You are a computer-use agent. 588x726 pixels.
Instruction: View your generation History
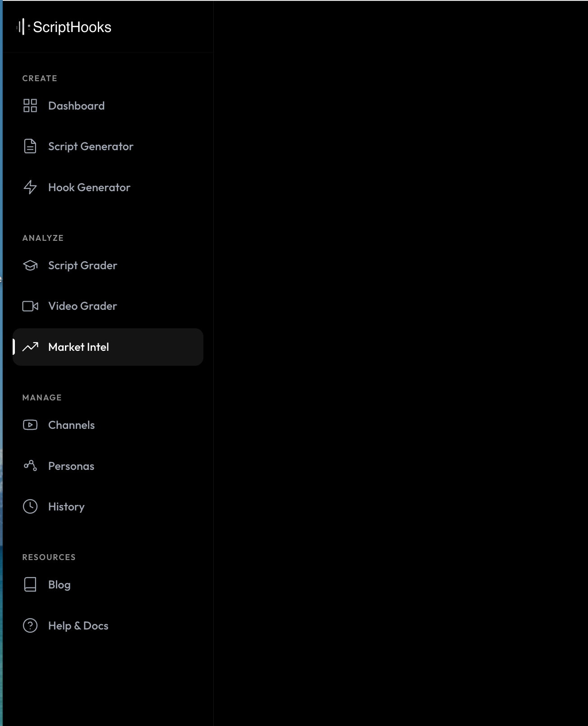click(66, 506)
